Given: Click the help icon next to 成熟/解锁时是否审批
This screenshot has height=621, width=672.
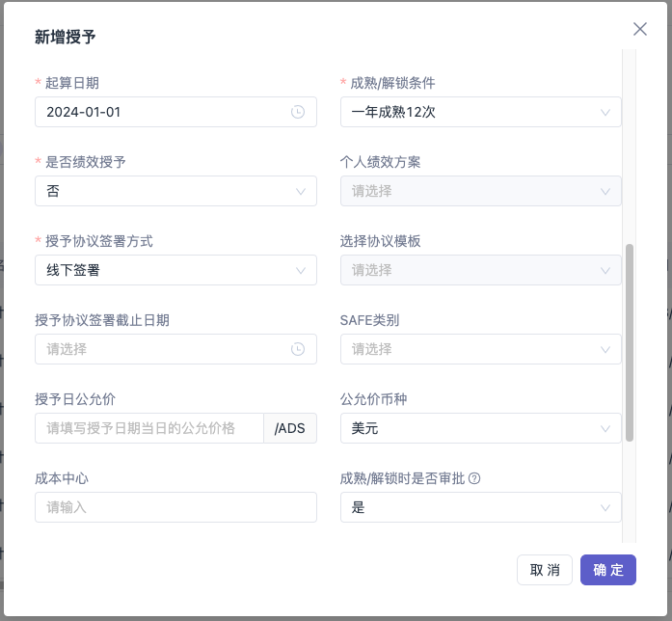Looking at the screenshot, I should click(474, 478).
